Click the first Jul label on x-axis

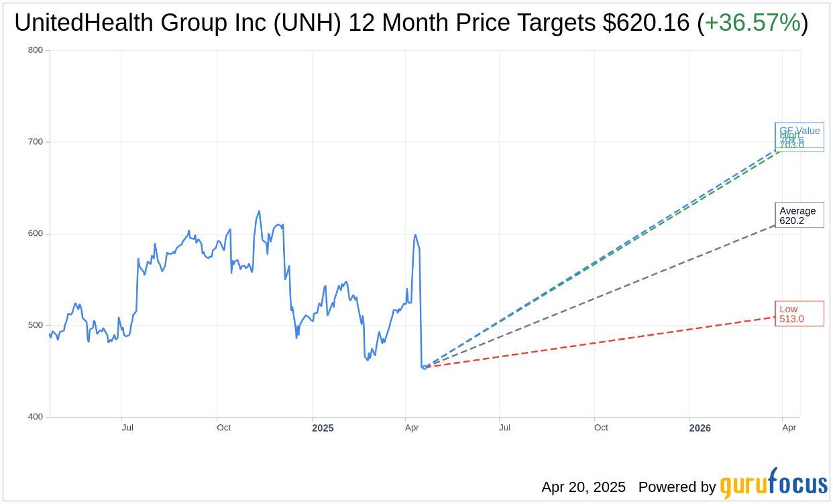[x=127, y=428]
